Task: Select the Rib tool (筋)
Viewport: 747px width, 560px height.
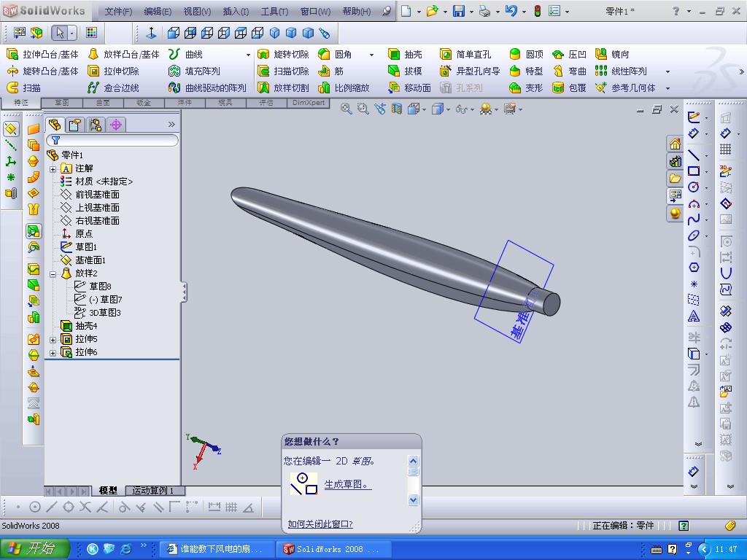Action: pos(331,71)
